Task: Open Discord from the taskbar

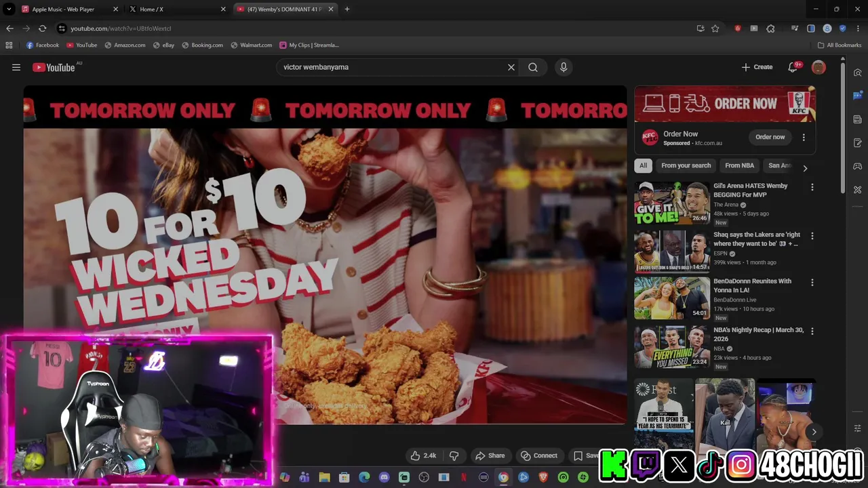Action: (x=384, y=477)
